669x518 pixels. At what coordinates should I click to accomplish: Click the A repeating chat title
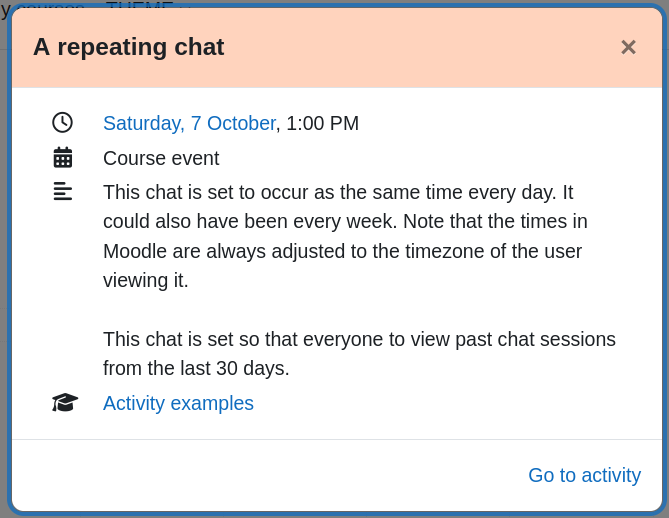click(x=129, y=47)
